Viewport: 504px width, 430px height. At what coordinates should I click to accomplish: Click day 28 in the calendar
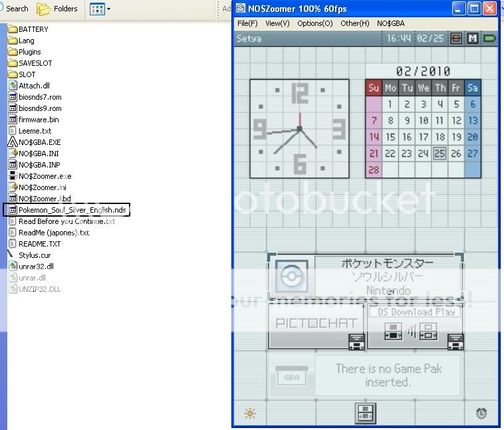coord(374,169)
